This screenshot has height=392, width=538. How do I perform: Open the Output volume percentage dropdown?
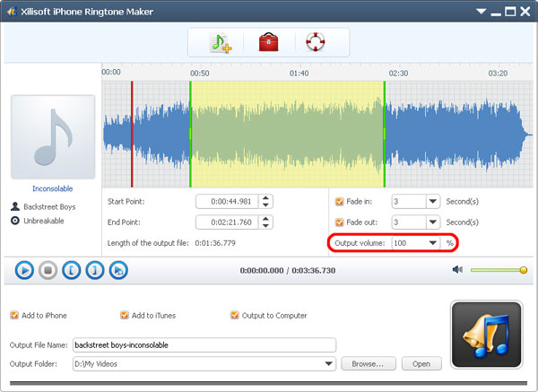(x=433, y=243)
